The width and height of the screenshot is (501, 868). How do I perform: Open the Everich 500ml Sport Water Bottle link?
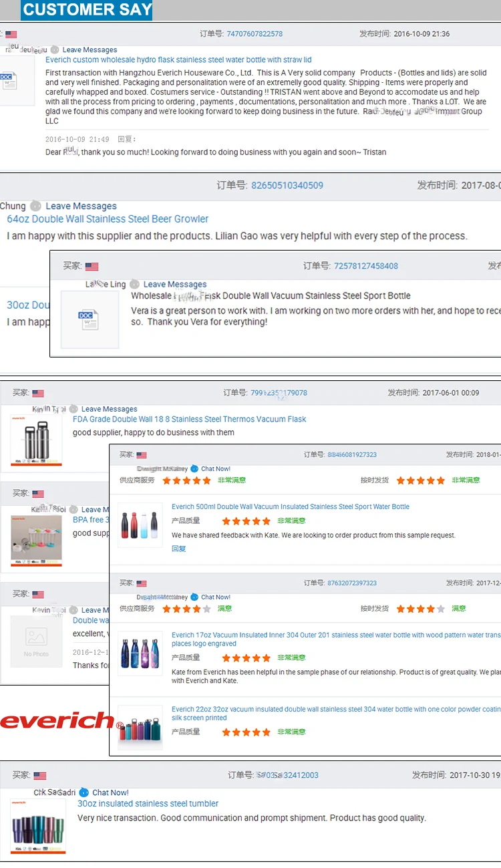pos(290,507)
